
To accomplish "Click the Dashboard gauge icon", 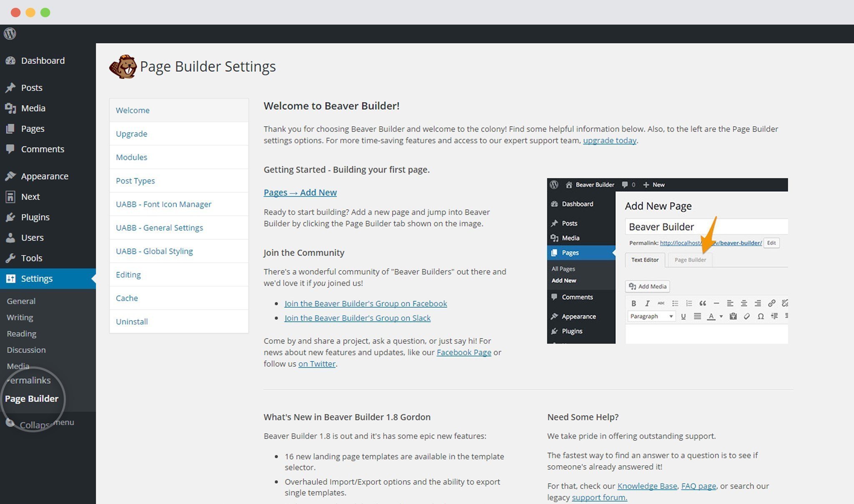I will (10, 61).
